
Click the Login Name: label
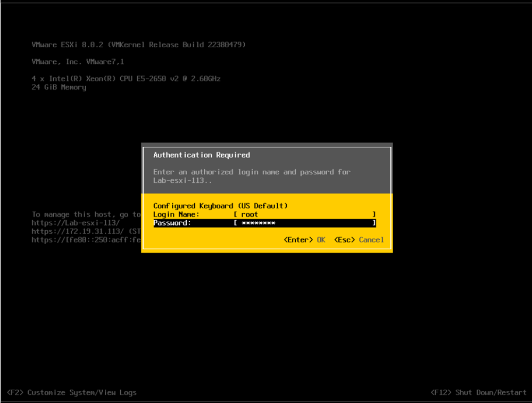coord(176,214)
